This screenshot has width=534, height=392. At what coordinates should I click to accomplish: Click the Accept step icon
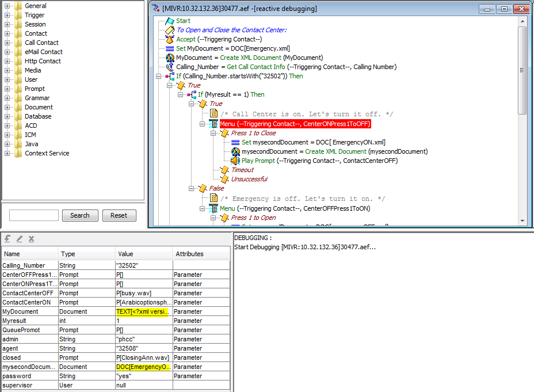pos(170,39)
